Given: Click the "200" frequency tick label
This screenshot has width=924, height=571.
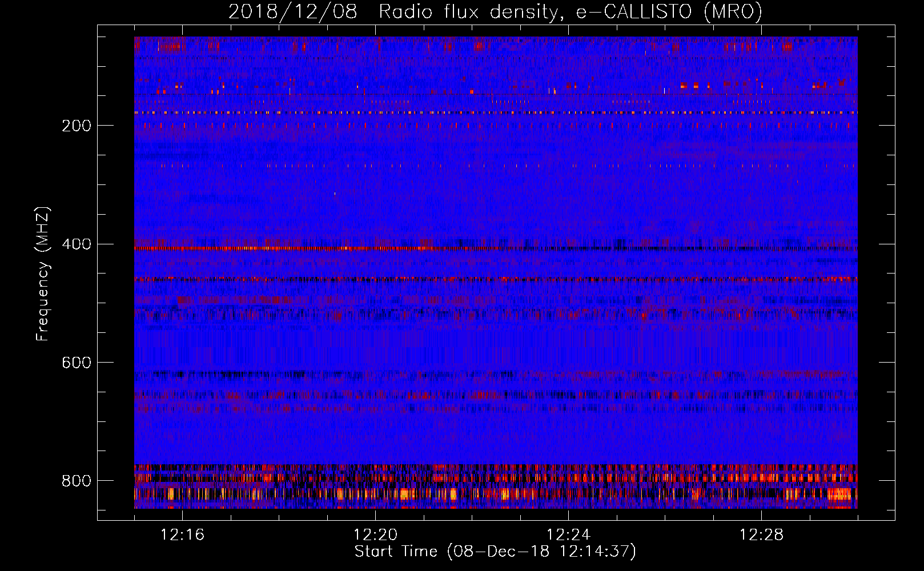Looking at the screenshot, I should tap(76, 126).
